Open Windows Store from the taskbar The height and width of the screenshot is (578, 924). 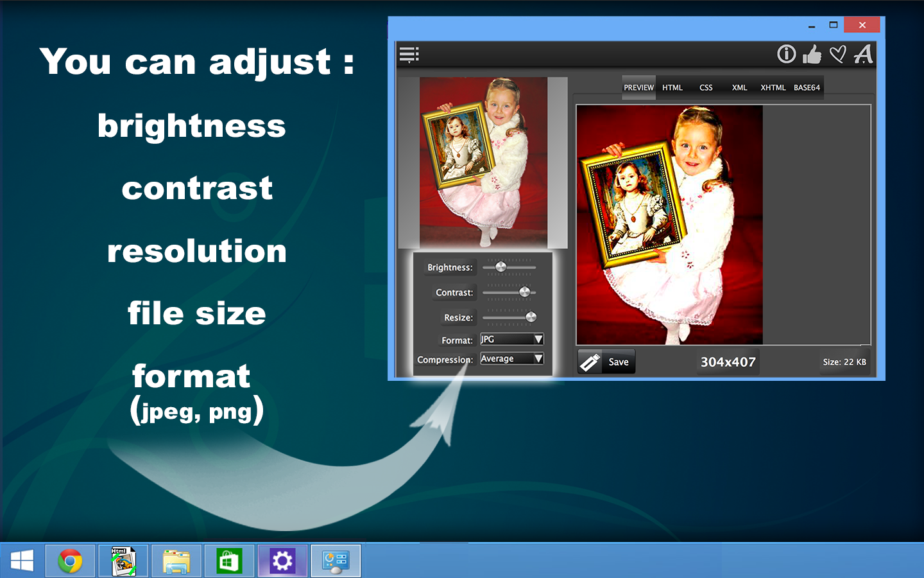[229, 561]
